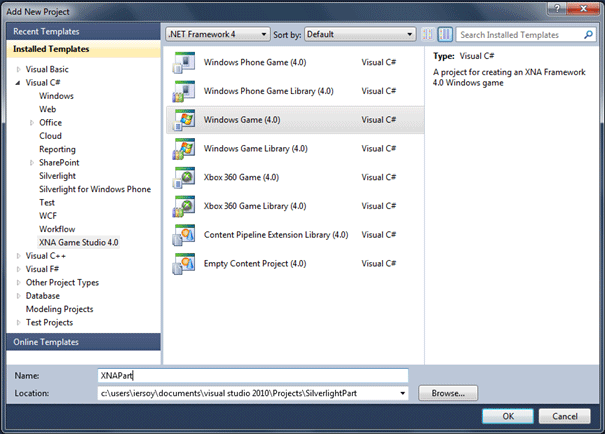Viewport: 605px width, 434px height.
Task: Switch to small icons view
Action: [x=428, y=34]
